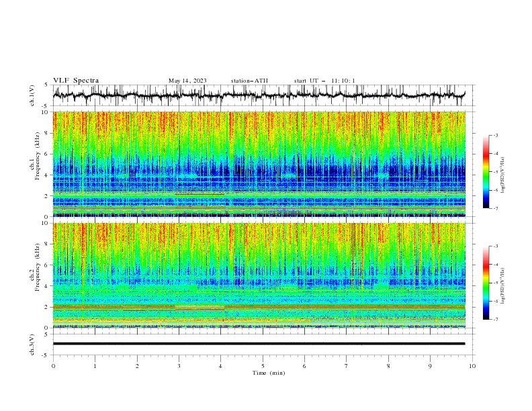Click the "station=ATH" header label
This screenshot has height=411, width=532.
(249, 81)
